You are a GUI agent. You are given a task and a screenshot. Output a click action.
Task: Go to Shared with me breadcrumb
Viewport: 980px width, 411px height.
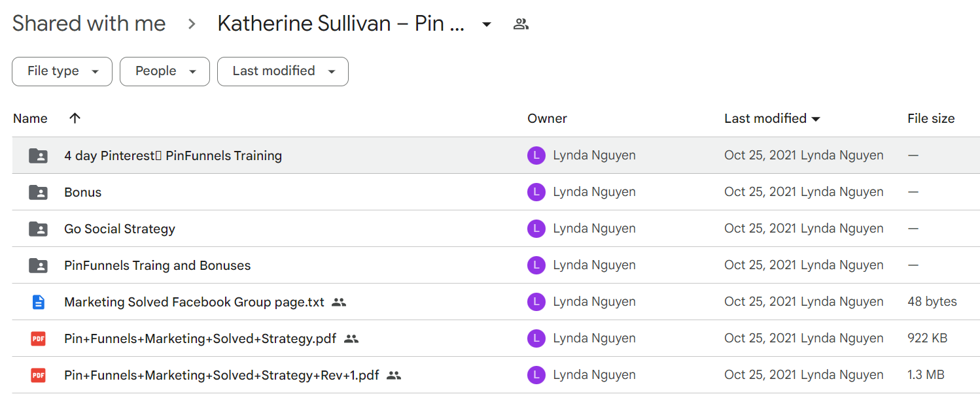pos(89,24)
